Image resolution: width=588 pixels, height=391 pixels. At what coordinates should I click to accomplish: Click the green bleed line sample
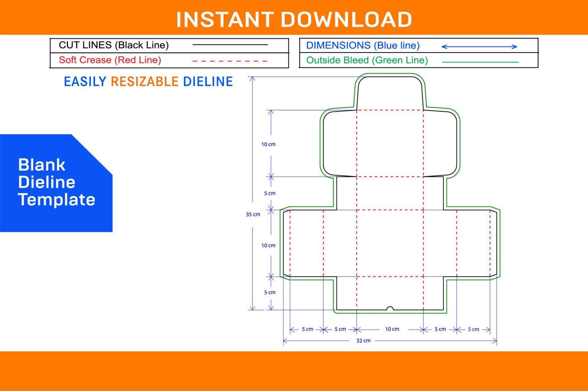[481, 62]
